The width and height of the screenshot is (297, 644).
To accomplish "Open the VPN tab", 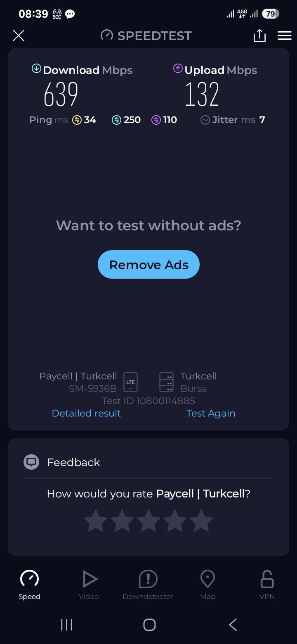I will [x=267, y=585].
